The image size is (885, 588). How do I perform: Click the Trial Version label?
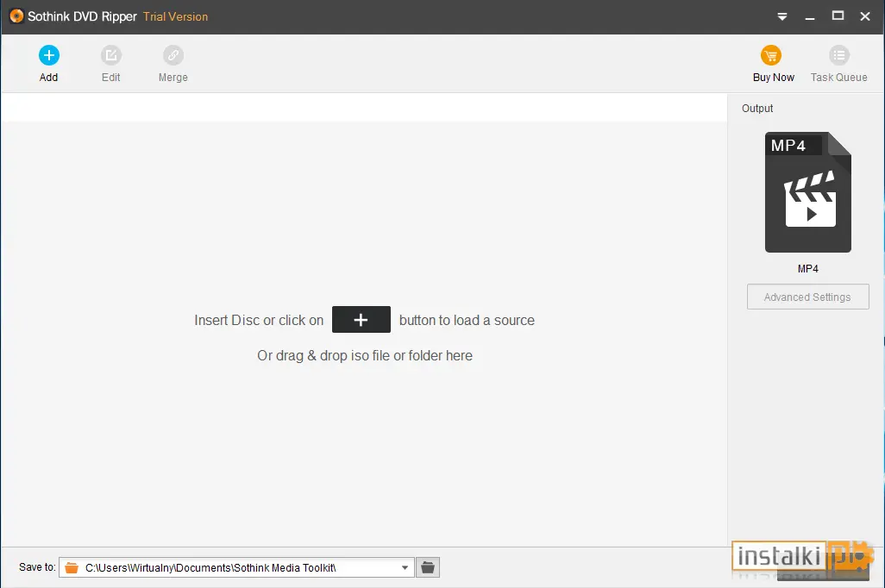coord(175,17)
